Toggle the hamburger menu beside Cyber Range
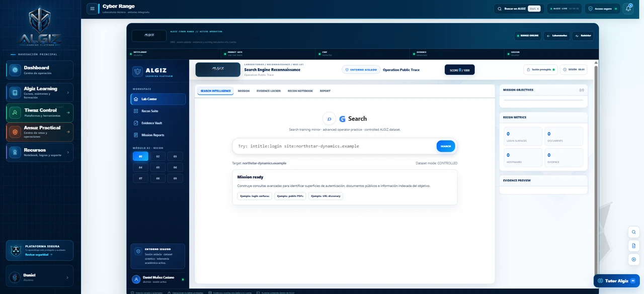 pos(92,9)
